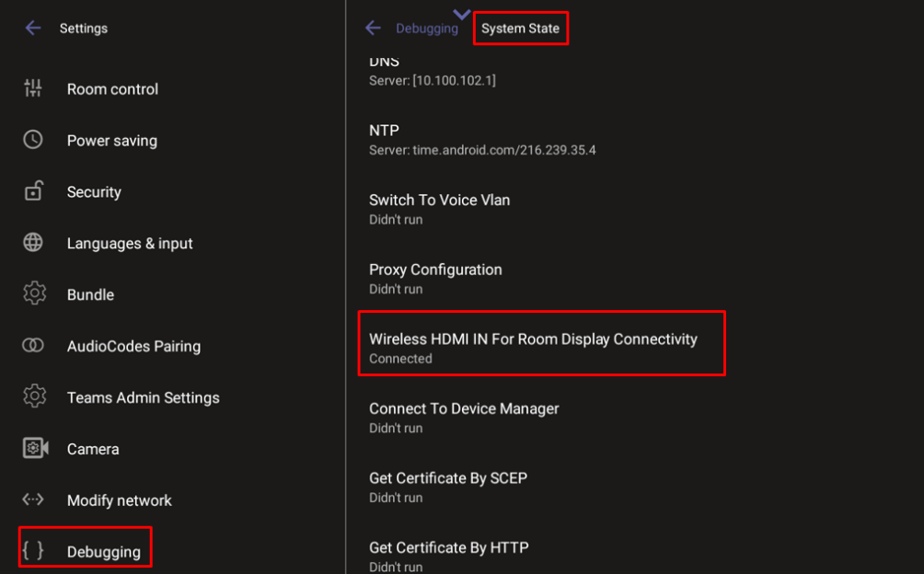
Task: Select the NTP server entry
Action: 481,140
